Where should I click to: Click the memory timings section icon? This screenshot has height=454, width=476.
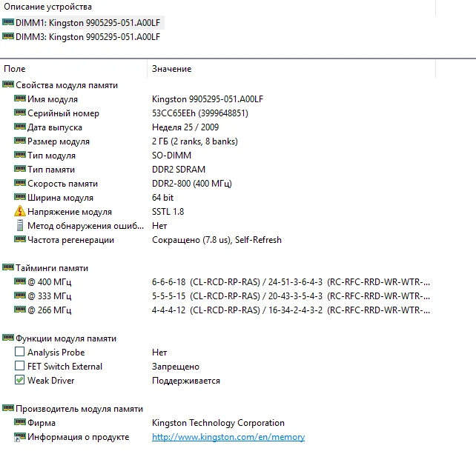[8, 267]
